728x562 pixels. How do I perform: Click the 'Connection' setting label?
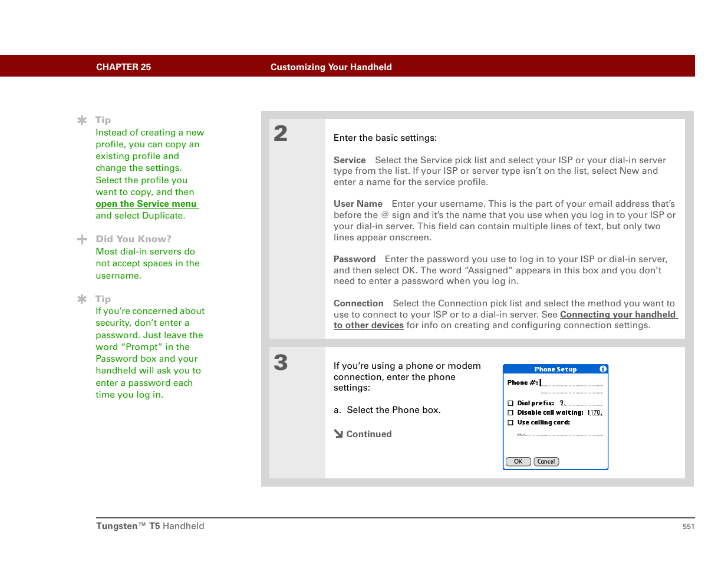358,303
